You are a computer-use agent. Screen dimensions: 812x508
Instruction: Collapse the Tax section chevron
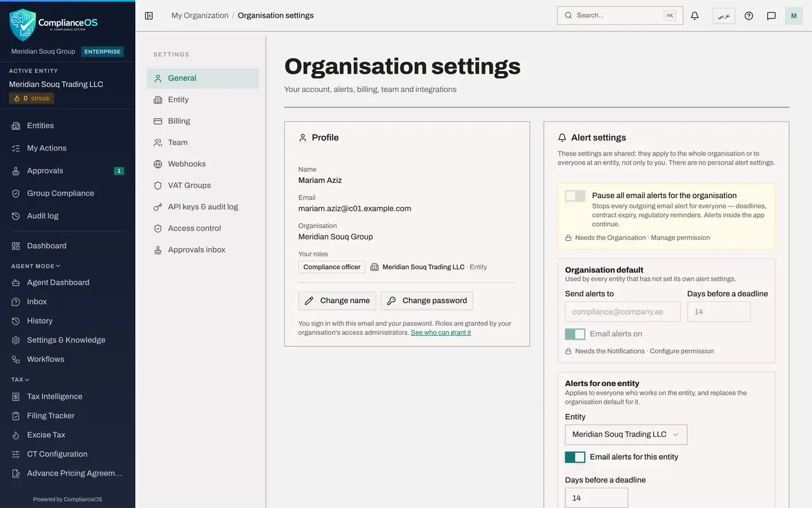pos(27,380)
